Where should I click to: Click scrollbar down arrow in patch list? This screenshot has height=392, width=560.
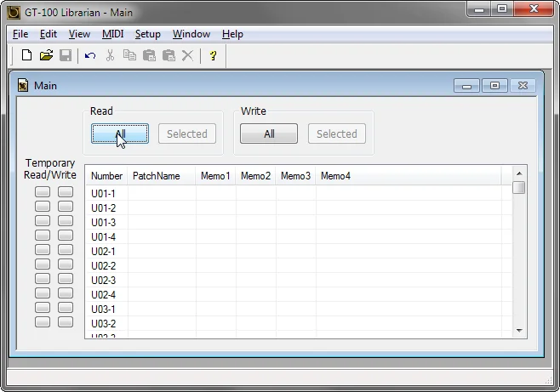pyautogui.click(x=519, y=331)
